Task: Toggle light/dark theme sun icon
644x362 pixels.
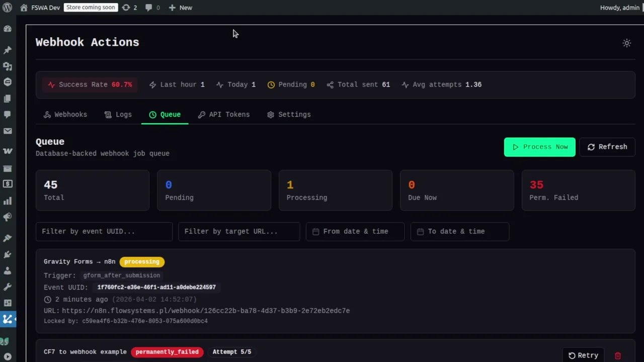Action: (627, 43)
